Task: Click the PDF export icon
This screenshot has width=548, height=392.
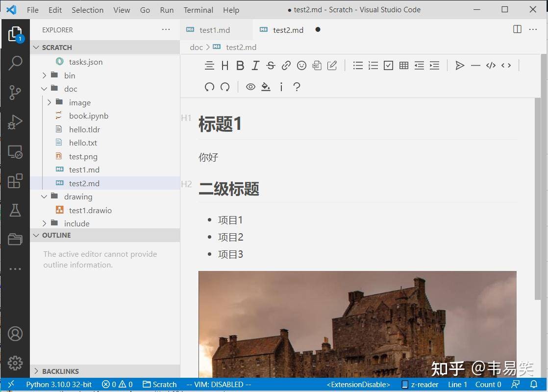Action: pos(317,65)
